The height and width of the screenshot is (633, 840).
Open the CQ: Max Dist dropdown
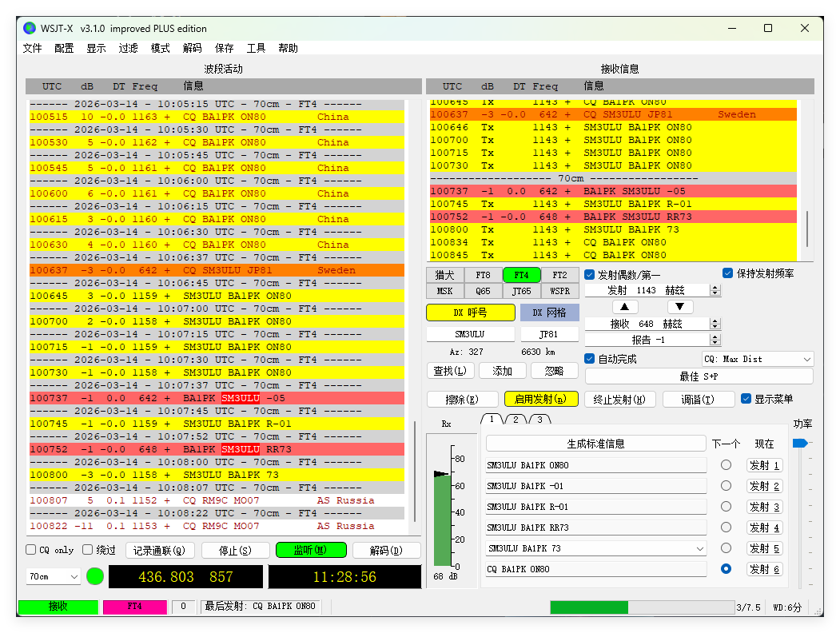758,359
